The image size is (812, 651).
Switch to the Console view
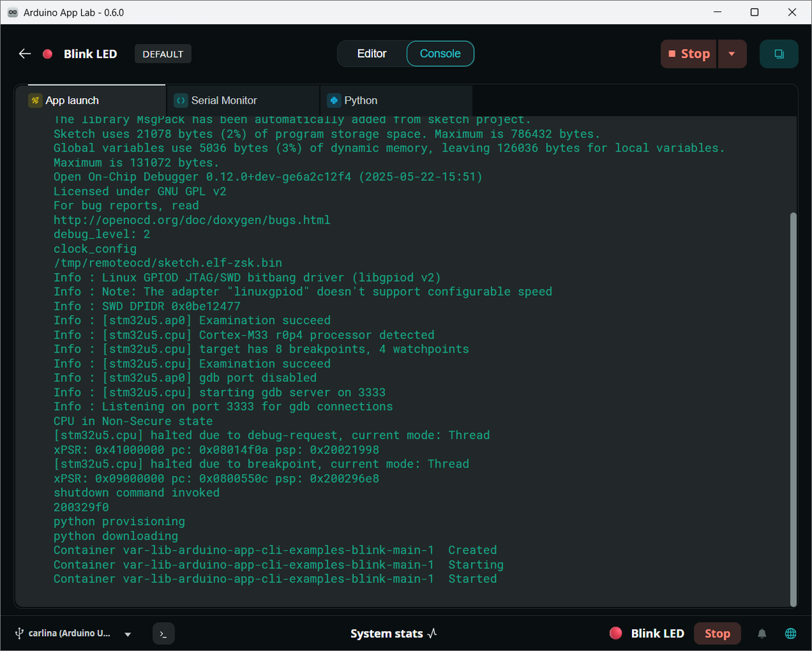click(x=440, y=54)
